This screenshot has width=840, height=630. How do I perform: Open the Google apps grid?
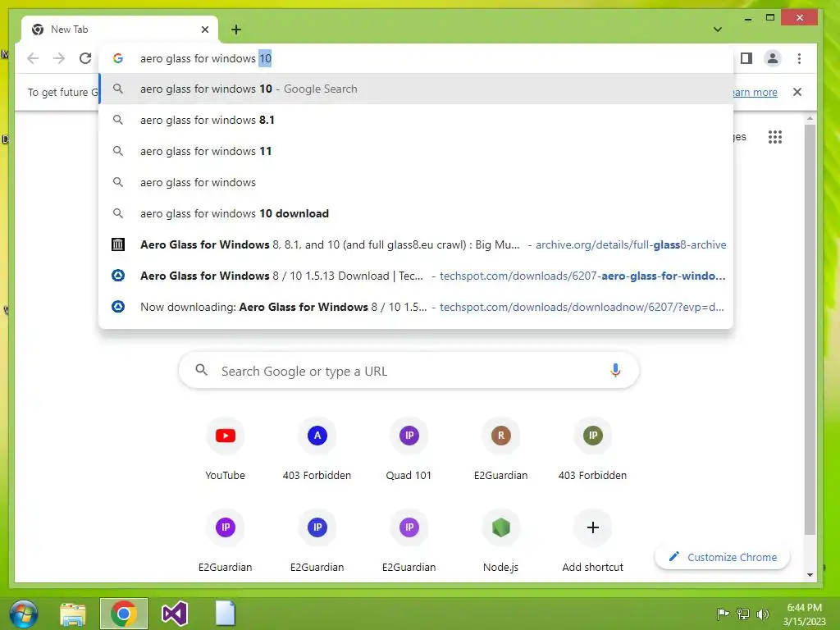(774, 137)
